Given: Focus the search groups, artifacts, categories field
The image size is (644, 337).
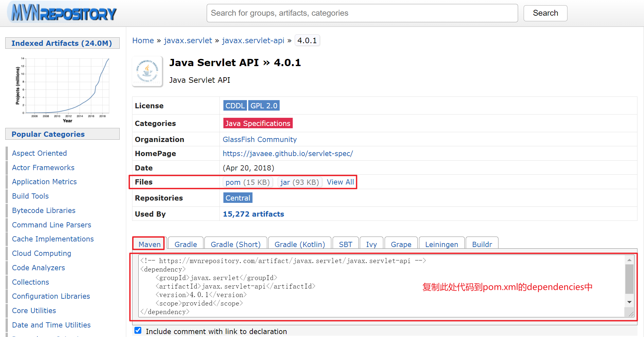Looking at the screenshot, I should coord(362,13).
